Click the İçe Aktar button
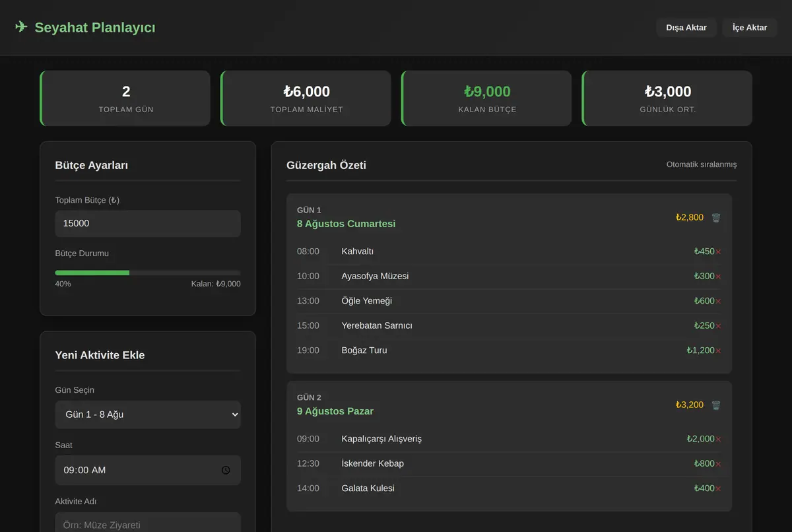The image size is (792, 532). (x=750, y=28)
